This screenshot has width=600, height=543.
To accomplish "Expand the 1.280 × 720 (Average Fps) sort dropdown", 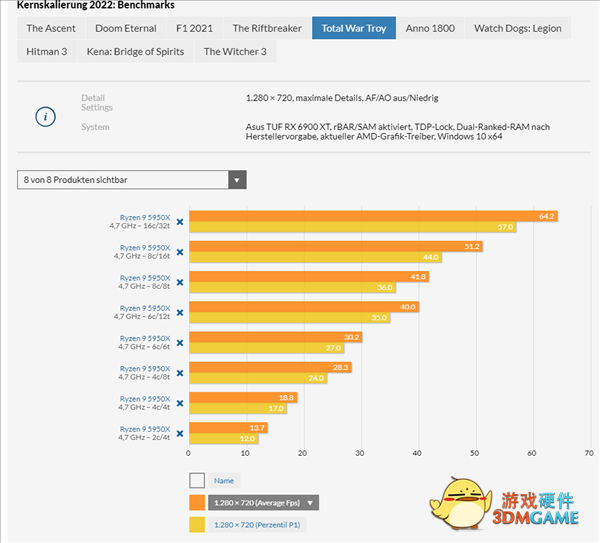I will tap(311, 503).
